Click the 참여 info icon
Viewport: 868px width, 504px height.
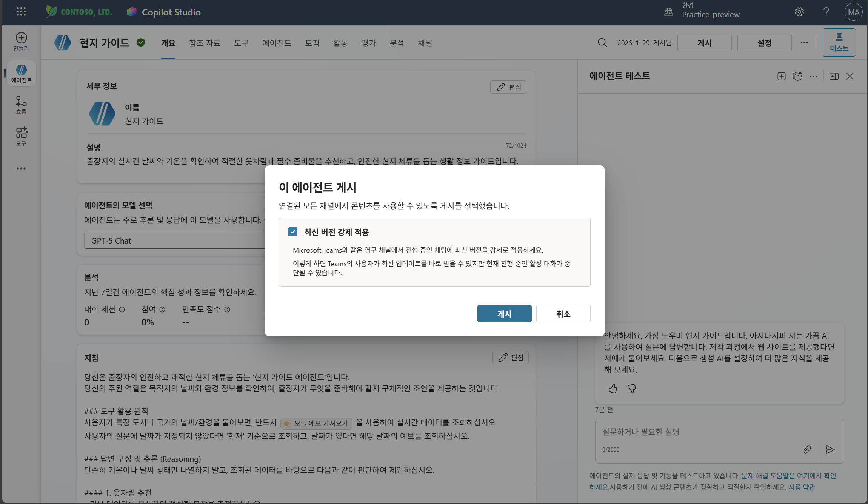coord(162,310)
